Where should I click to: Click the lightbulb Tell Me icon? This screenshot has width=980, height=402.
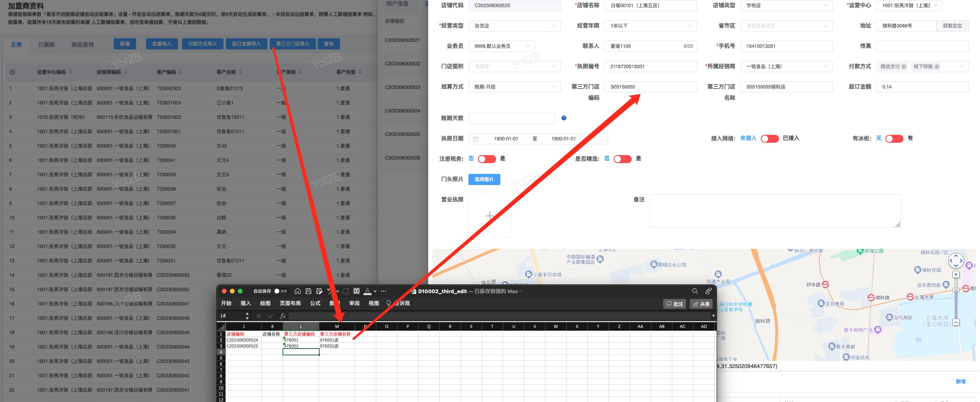tap(389, 303)
